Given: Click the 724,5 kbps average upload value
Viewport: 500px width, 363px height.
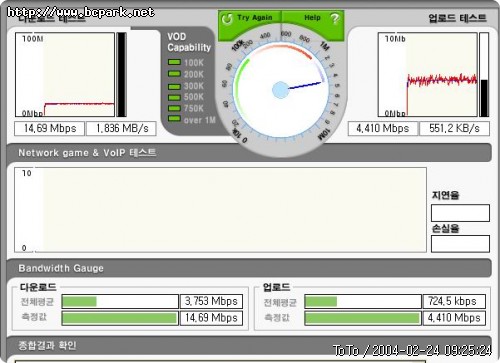Looking at the screenshot, I should [x=454, y=301].
